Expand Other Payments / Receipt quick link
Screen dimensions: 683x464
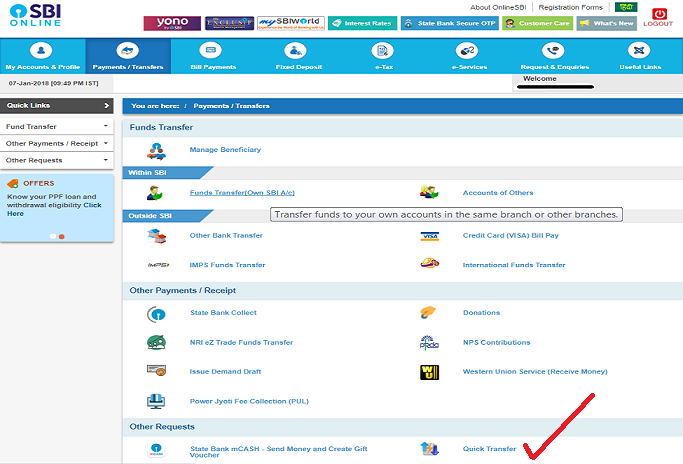point(57,143)
